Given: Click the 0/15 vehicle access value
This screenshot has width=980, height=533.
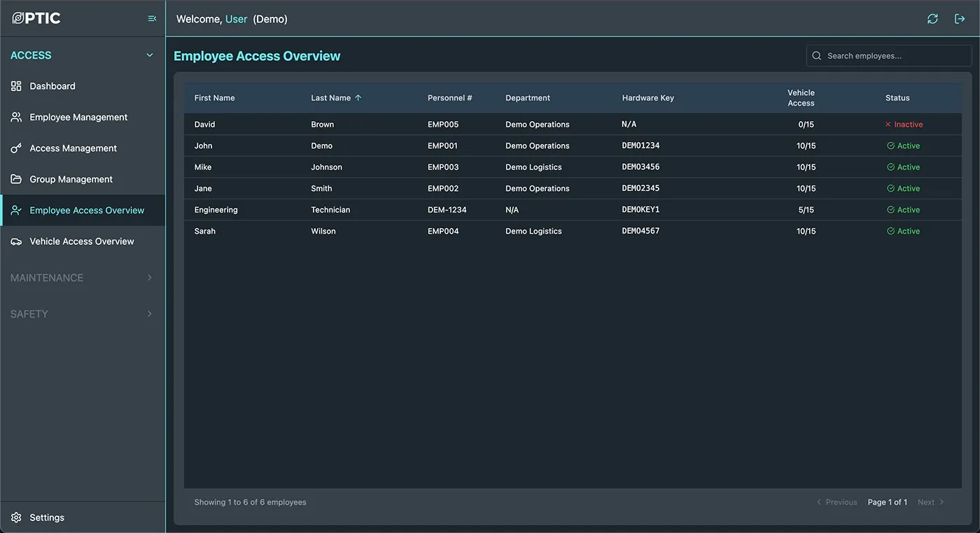Looking at the screenshot, I should pyautogui.click(x=806, y=125).
